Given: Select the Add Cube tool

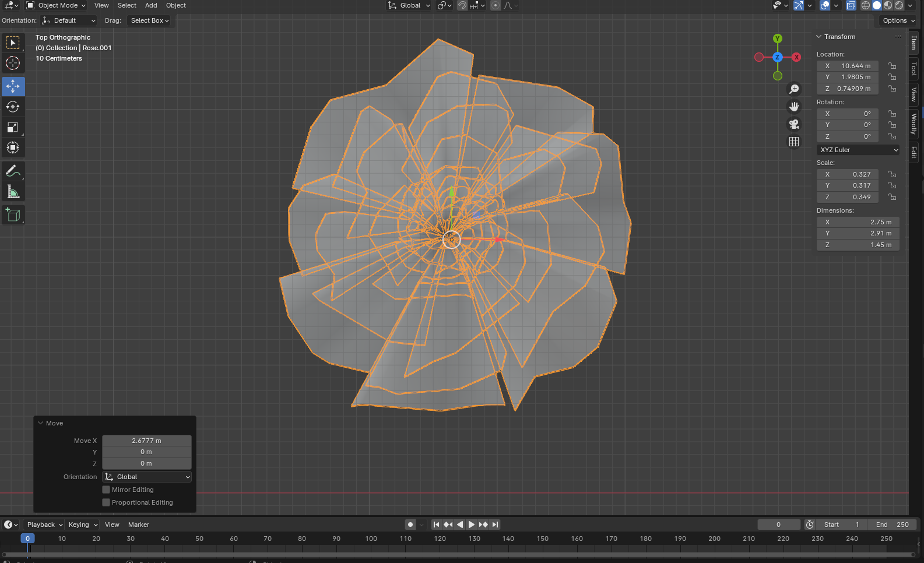Looking at the screenshot, I should click(x=13, y=215).
